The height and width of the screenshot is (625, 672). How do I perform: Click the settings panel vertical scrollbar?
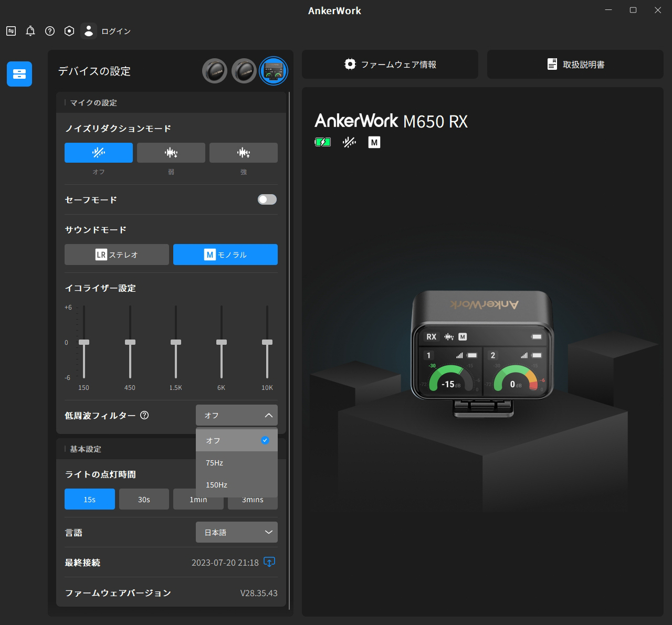point(289,349)
